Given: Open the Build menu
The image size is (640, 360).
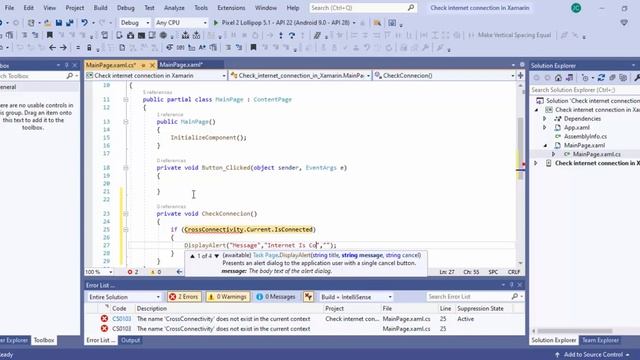Looking at the screenshot, I should (x=100, y=8).
